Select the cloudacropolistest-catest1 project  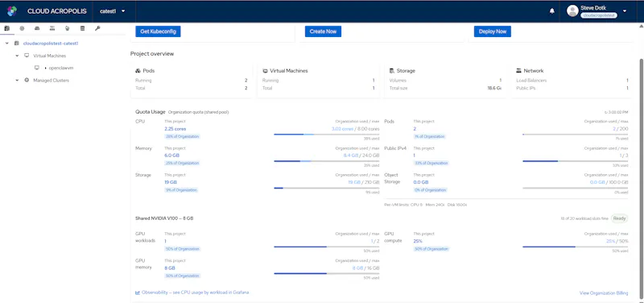(51, 44)
